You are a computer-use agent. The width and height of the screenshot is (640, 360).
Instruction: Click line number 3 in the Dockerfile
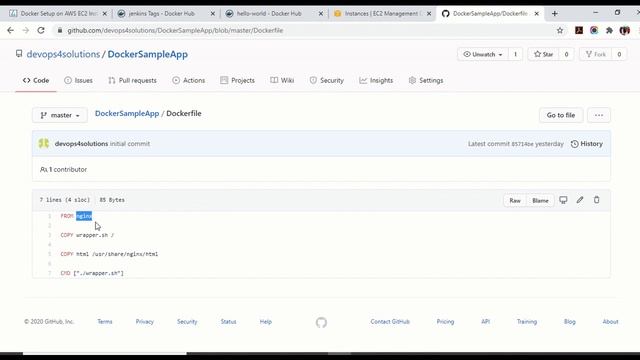[x=49, y=235]
